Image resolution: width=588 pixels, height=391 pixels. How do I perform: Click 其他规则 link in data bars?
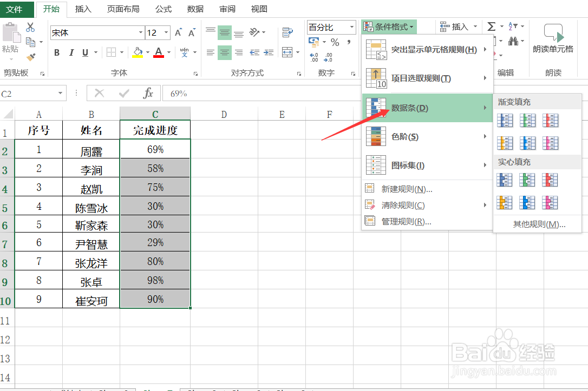539,224
